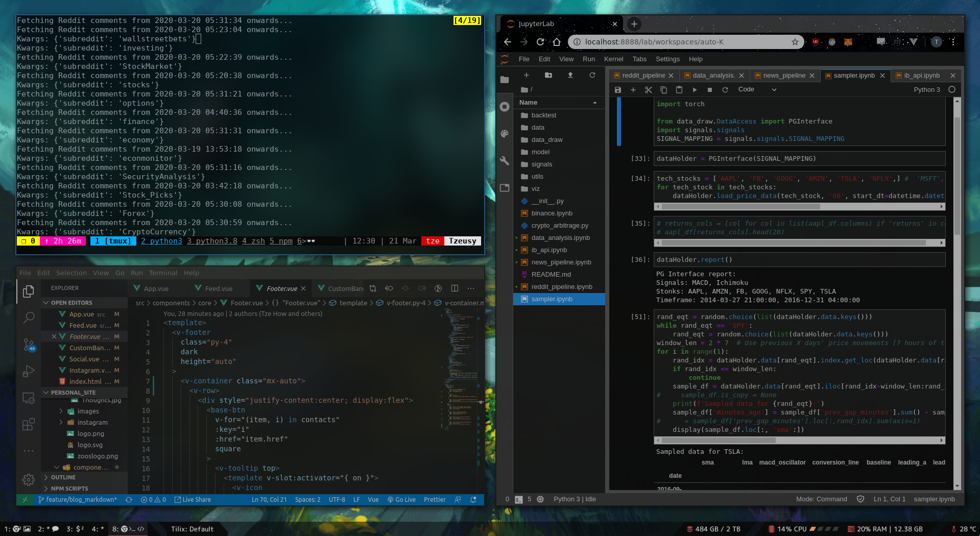Open VS Code Settings gear icon
The image size is (980, 536).
coord(28,479)
